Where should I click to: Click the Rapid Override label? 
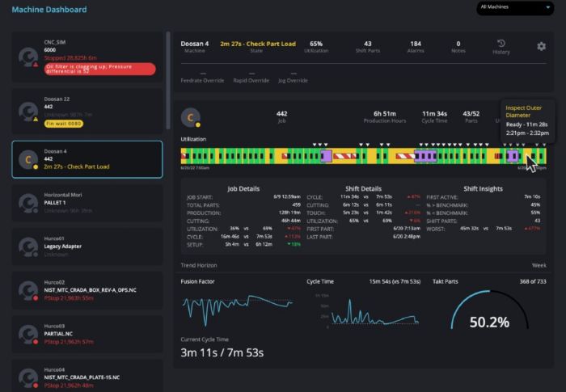251,81
